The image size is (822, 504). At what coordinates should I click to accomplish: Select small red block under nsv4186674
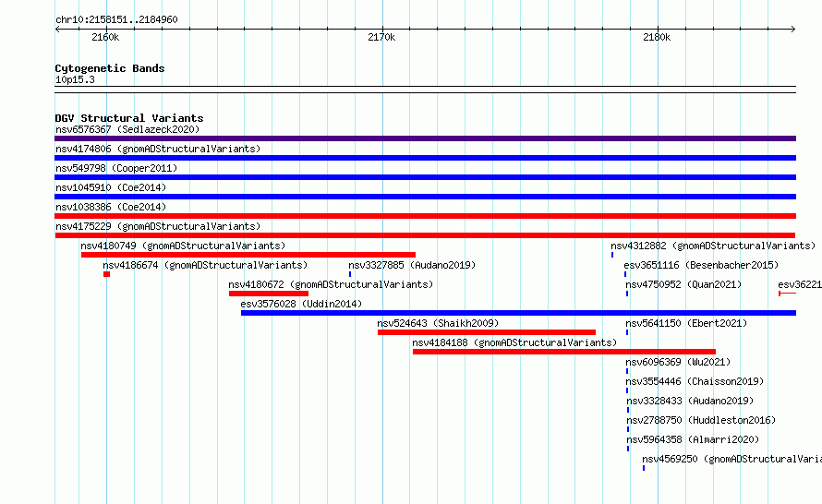pyautogui.click(x=106, y=274)
